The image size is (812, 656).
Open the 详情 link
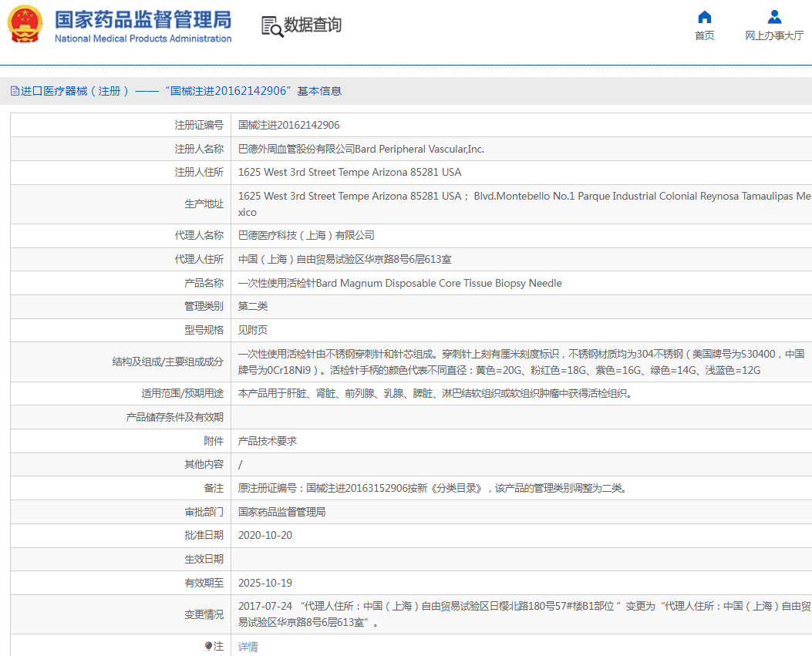[x=248, y=647]
